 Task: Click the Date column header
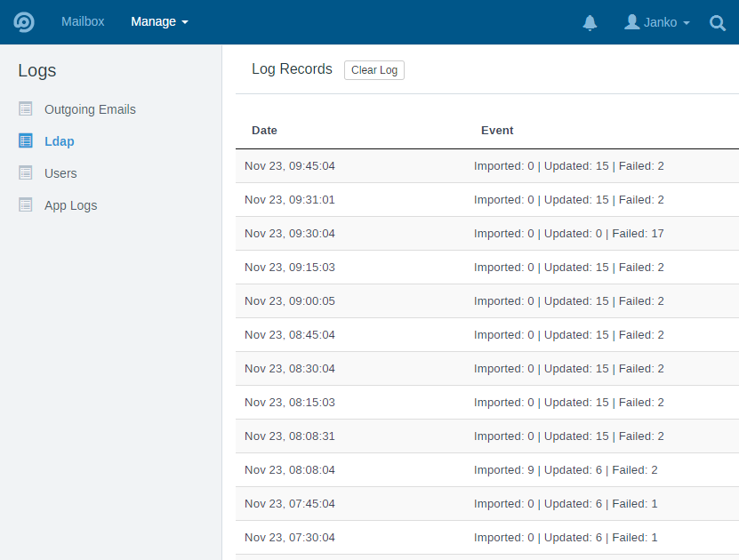[263, 130]
